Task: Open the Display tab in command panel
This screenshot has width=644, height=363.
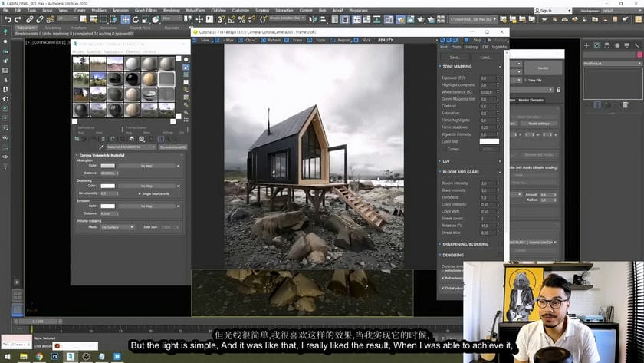Action: (x=627, y=45)
